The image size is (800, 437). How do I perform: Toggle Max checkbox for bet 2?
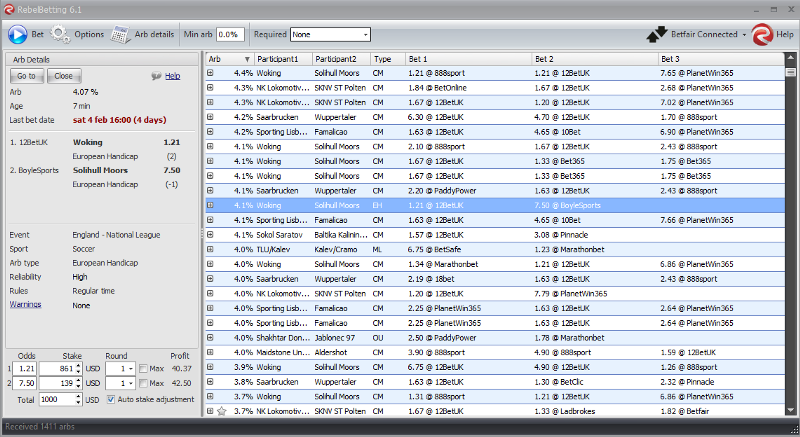tap(143, 383)
